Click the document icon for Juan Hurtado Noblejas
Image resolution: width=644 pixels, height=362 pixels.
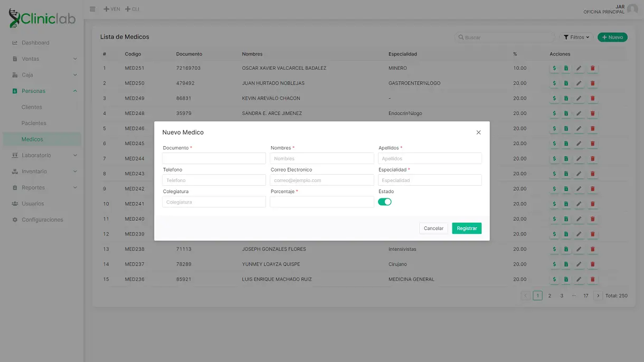click(x=566, y=83)
